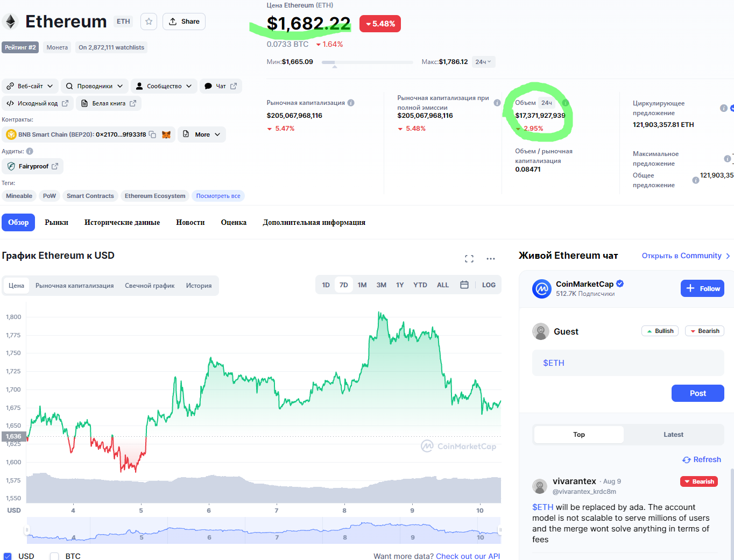The height and width of the screenshot is (560, 734).
Task: Expand the chart to fullscreen
Action: pyautogui.click(x=469, y=259)
